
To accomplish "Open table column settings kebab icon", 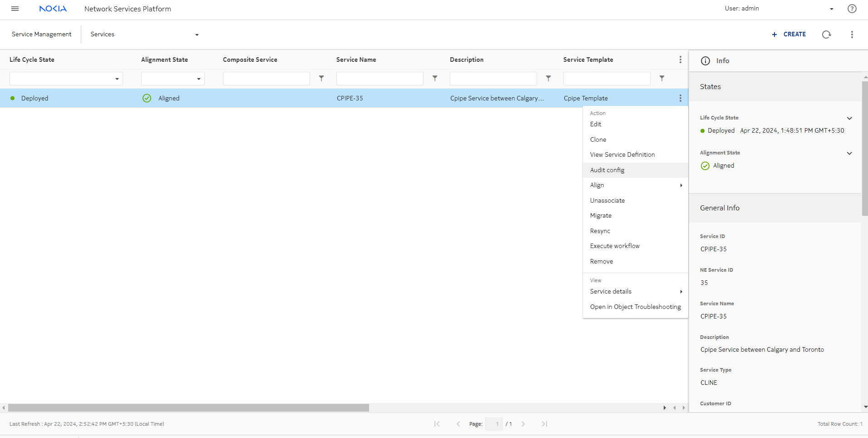I will (x=680, y=60).
